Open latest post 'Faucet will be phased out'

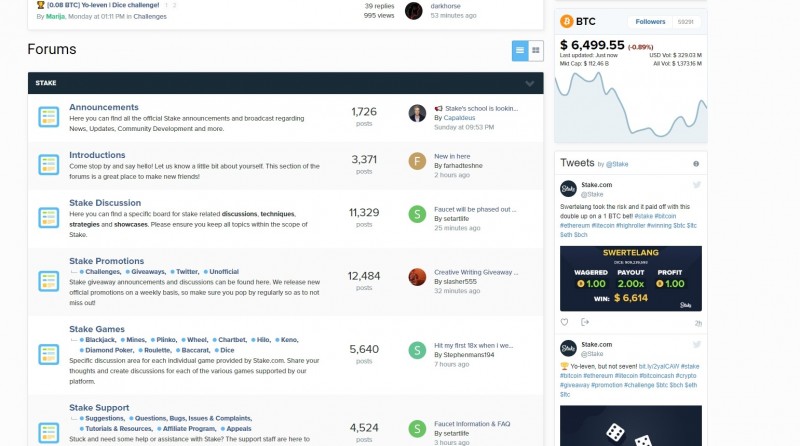(475, 210)
